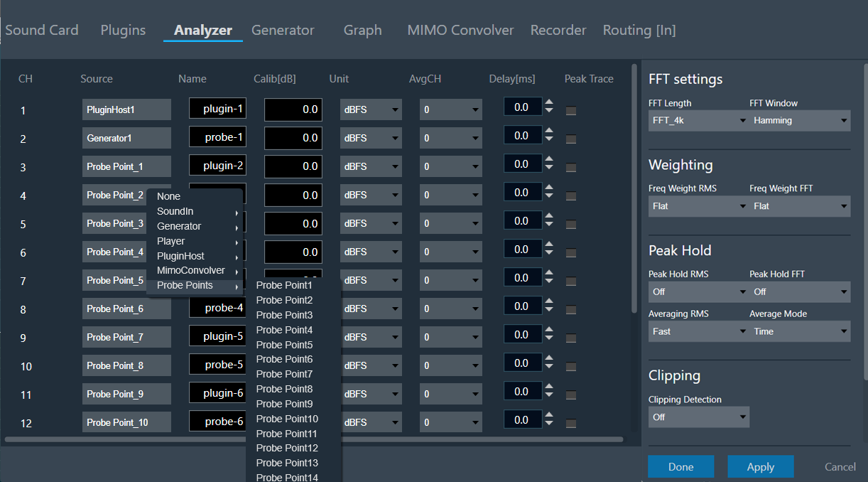
Task: Decrease the channel 2 Delay value
Action: coord(549,140)
